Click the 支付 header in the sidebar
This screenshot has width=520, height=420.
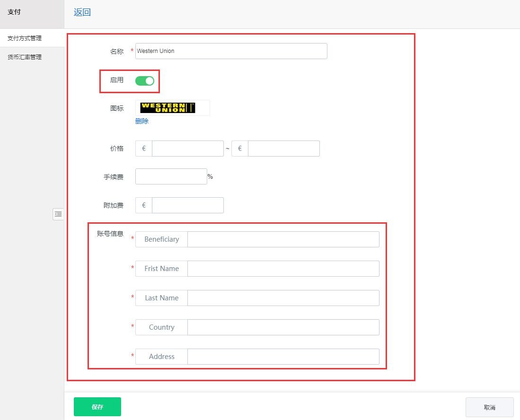pyautogui.click(x=14, y=12)
